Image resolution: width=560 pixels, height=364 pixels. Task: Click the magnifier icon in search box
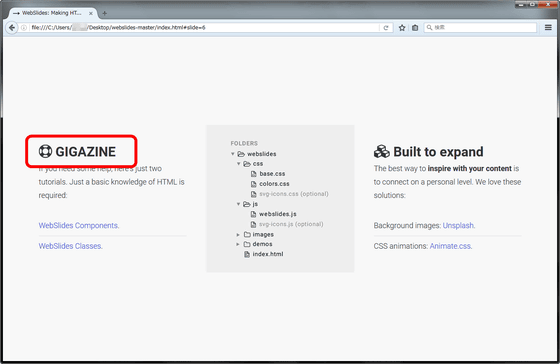[x=430, y=28]
